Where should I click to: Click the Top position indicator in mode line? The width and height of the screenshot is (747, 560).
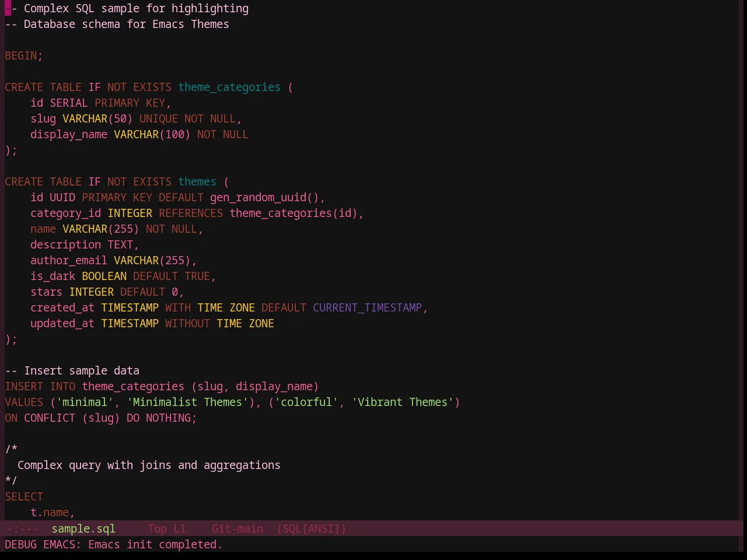pyautogui.click(x=157, y=528)
